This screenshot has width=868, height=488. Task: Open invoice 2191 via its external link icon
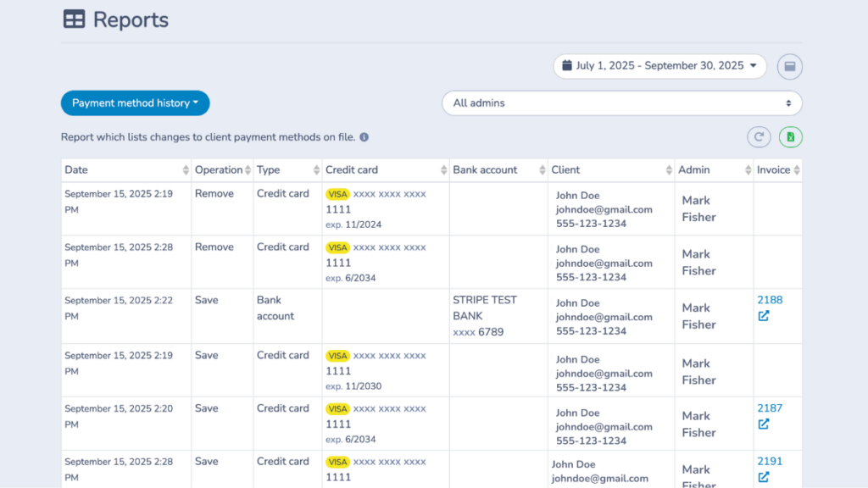coord(765,477)
